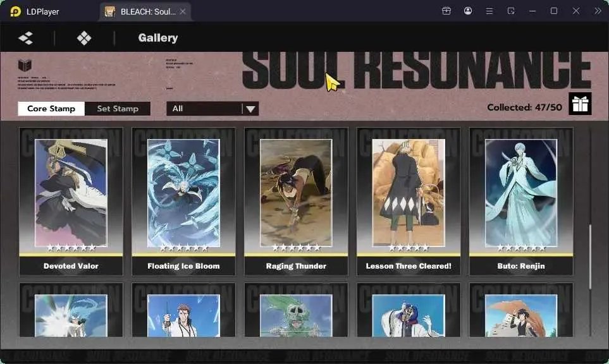
Task: Open the collection reward gift box
Action: point(580,104)
